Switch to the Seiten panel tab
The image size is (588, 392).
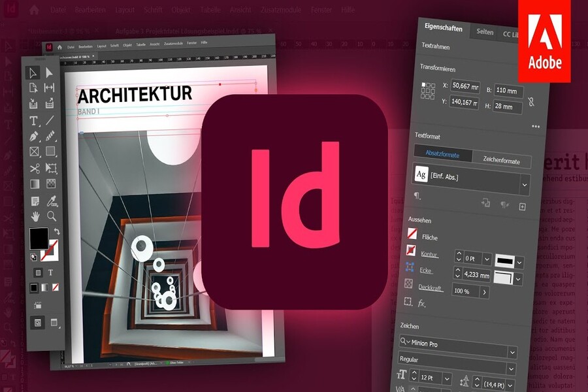485,32
